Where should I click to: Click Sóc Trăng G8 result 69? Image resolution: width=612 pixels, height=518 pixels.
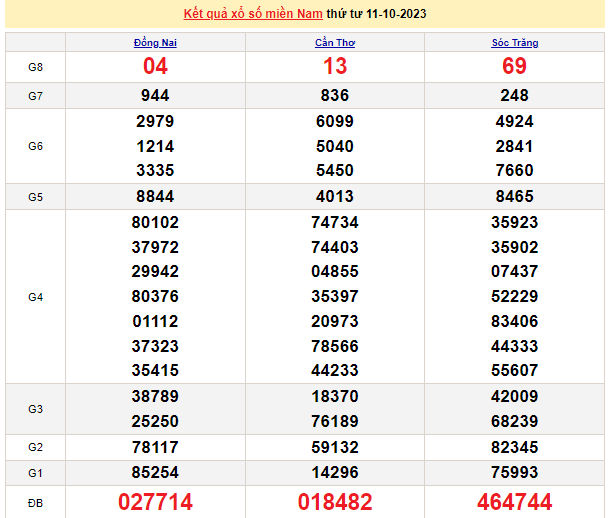[514, 67]
